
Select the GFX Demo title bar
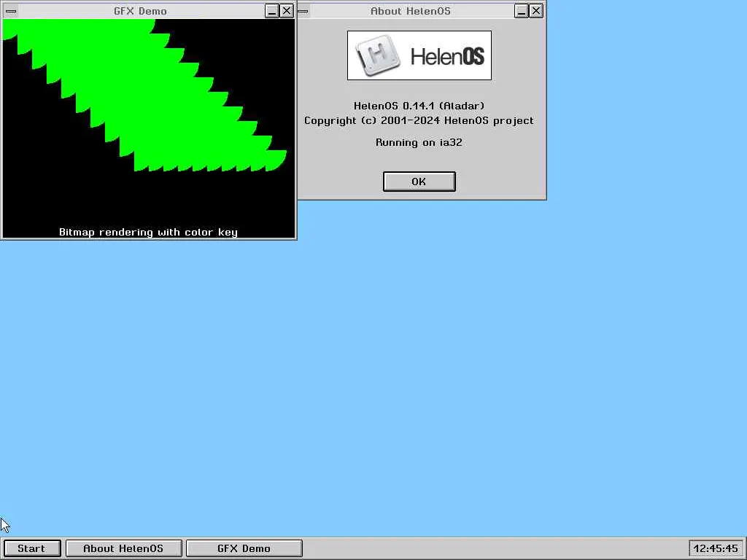pos(141,11)
